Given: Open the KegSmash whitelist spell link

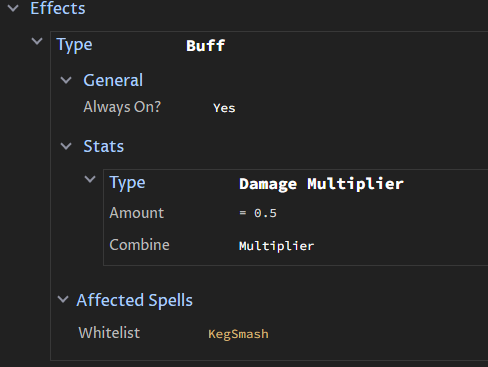Looking at the screenshot, I should [238, 334].
